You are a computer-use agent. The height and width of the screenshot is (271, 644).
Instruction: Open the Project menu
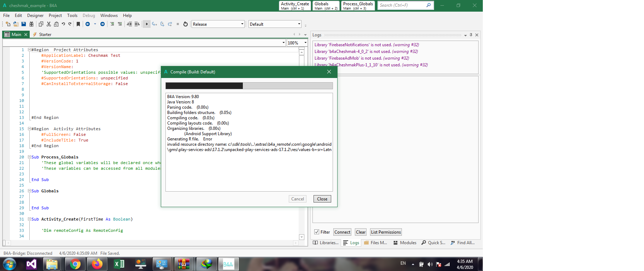pos(55,16)
